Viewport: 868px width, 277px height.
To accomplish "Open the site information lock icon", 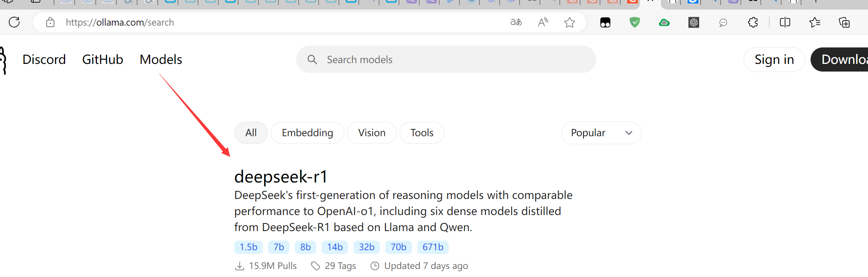I will tap(50, 23).
